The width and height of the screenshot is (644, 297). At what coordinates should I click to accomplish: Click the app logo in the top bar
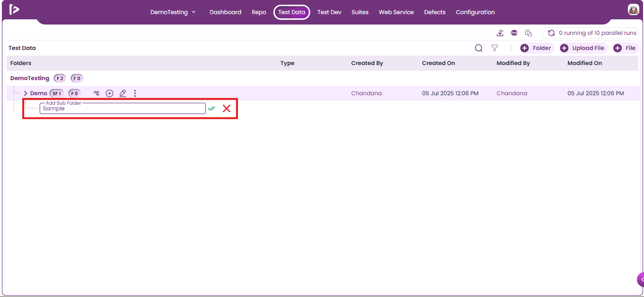14,9
